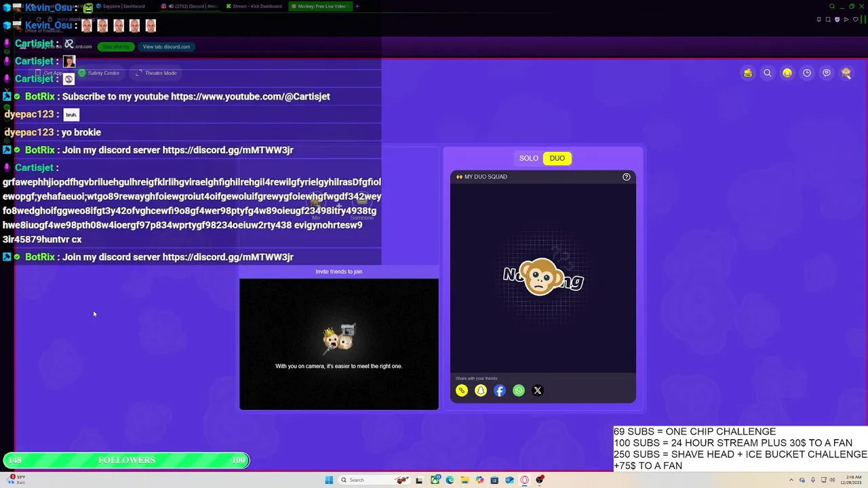Select SOLO mode

pos(529,159)
